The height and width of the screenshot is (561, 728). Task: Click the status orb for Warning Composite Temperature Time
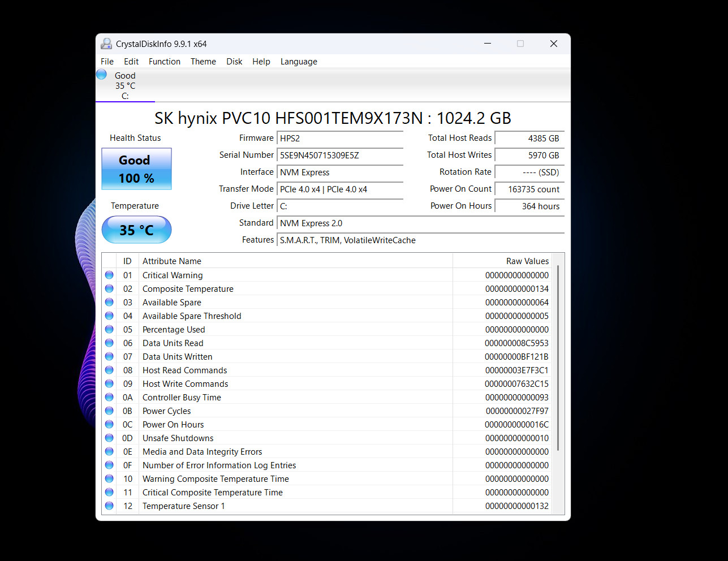point(109,478)
